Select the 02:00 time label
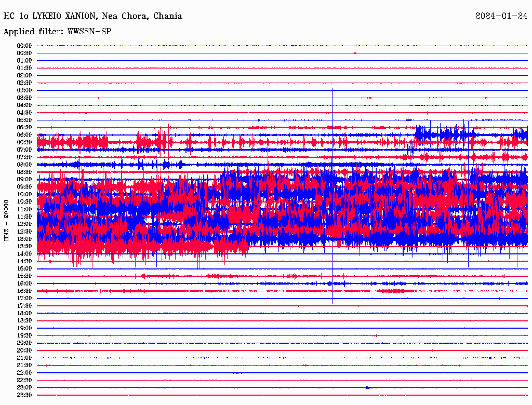 (x=24, y=76)
